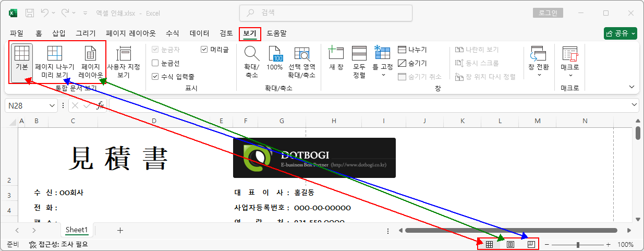Select column H header
This screenshot has height=251, width=644.
334,122
